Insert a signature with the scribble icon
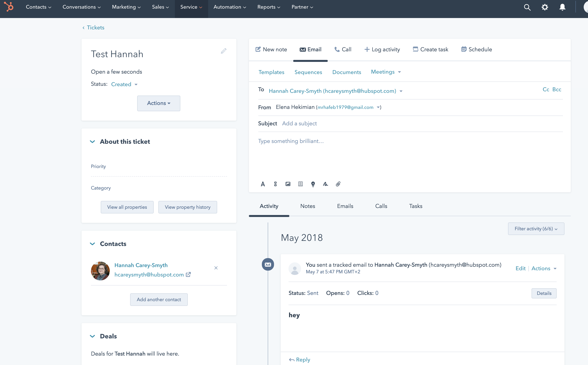This screenshot has width=588, height=365. pyautogui.click(x=325, y=184)
